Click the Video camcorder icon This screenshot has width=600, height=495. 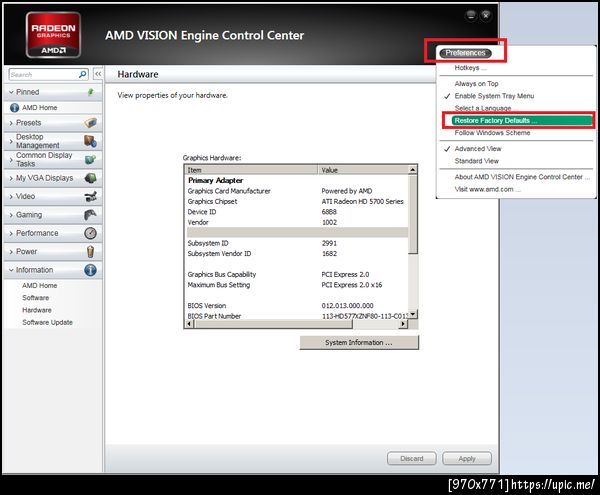90,197
